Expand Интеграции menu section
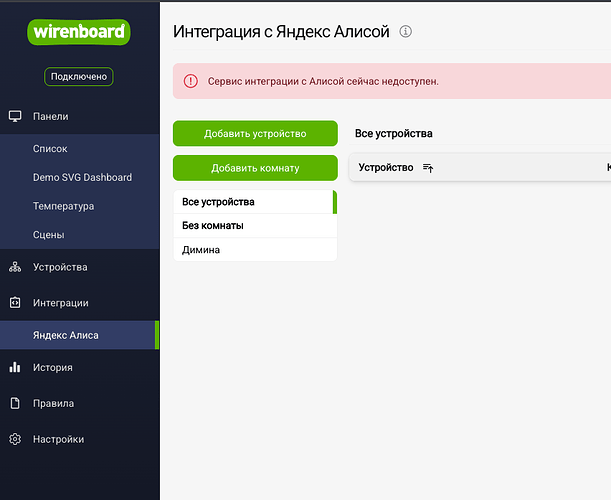The width and height of the screenshot is (611, 500). coord(79,303)
